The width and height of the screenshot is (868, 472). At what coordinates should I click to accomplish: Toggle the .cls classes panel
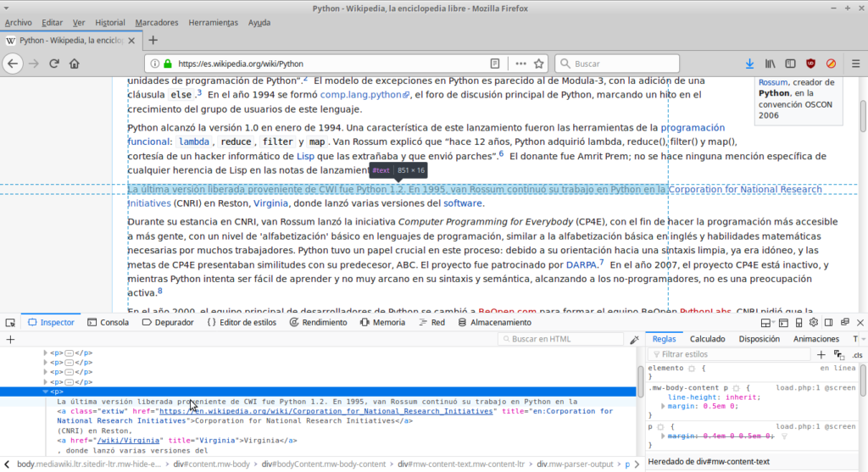858,355
